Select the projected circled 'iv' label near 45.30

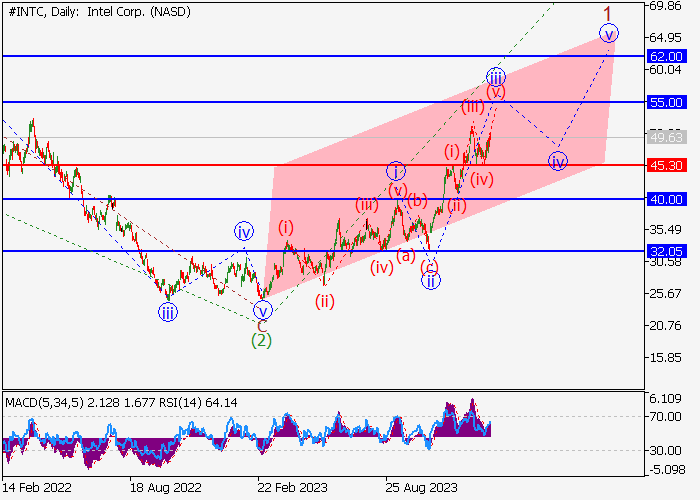click(x=558, y=161)
